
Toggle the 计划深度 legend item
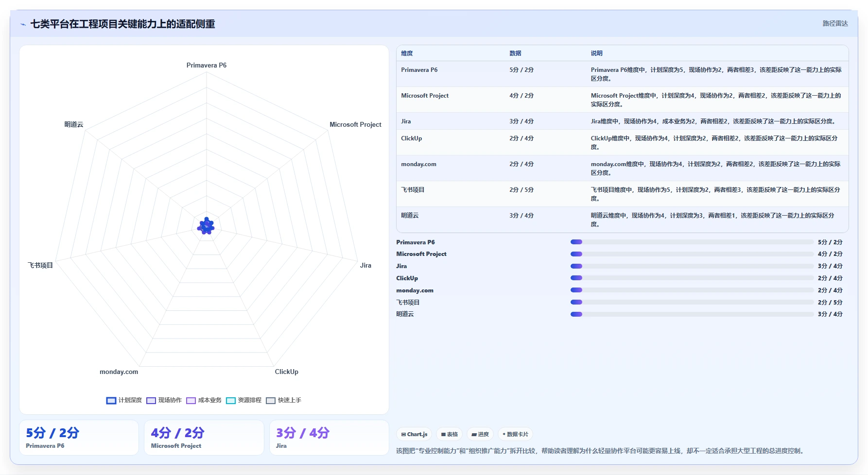pyautogui.click(x=124, y=400)
